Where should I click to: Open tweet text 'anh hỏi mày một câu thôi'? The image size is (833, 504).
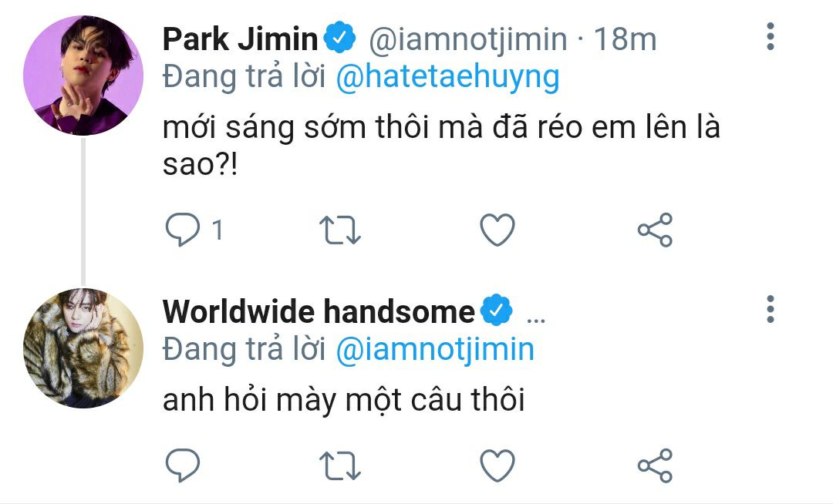click(344, 399)
